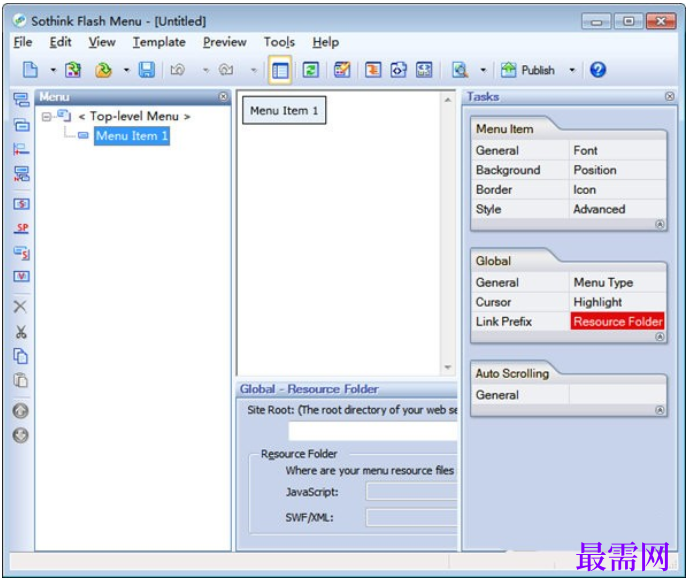Open the Template menu
The height and width of the screenshot is (588, 688).
point(159,42)
